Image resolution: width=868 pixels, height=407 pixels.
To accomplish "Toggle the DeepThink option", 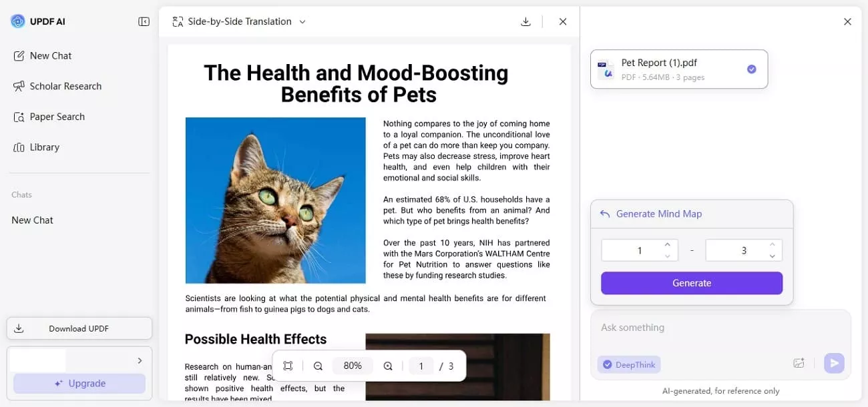I will [629, 364].
